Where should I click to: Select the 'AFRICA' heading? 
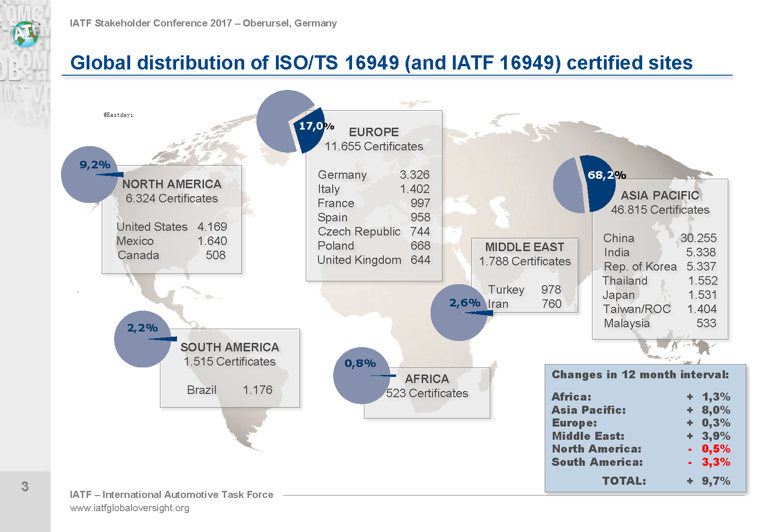pos(427,379)
